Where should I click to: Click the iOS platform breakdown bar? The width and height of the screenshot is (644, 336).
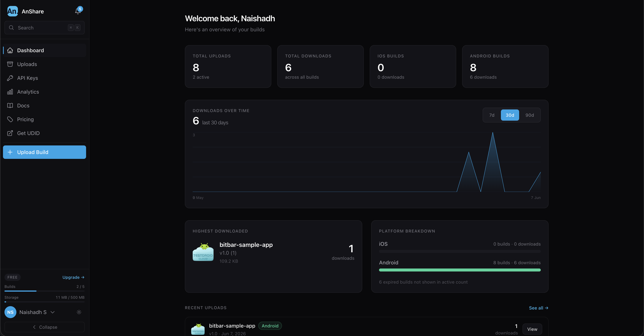tap(460, 251)
